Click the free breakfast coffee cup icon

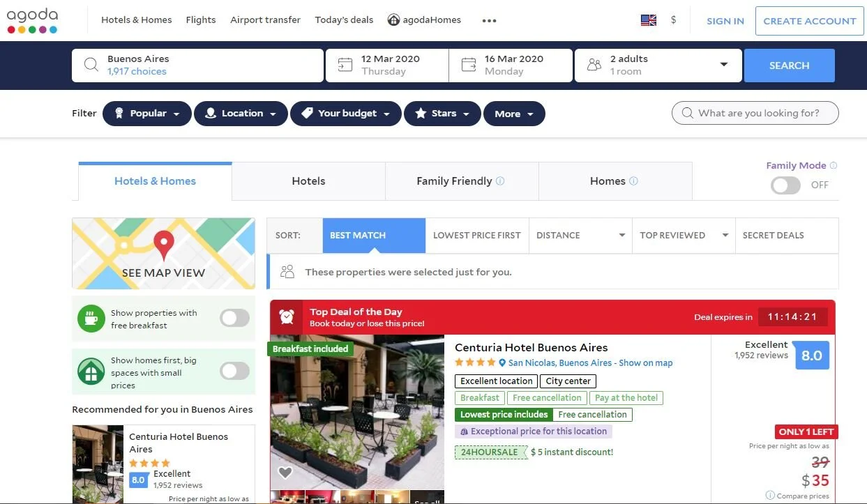pyautogui.click(x=91, y=319)
